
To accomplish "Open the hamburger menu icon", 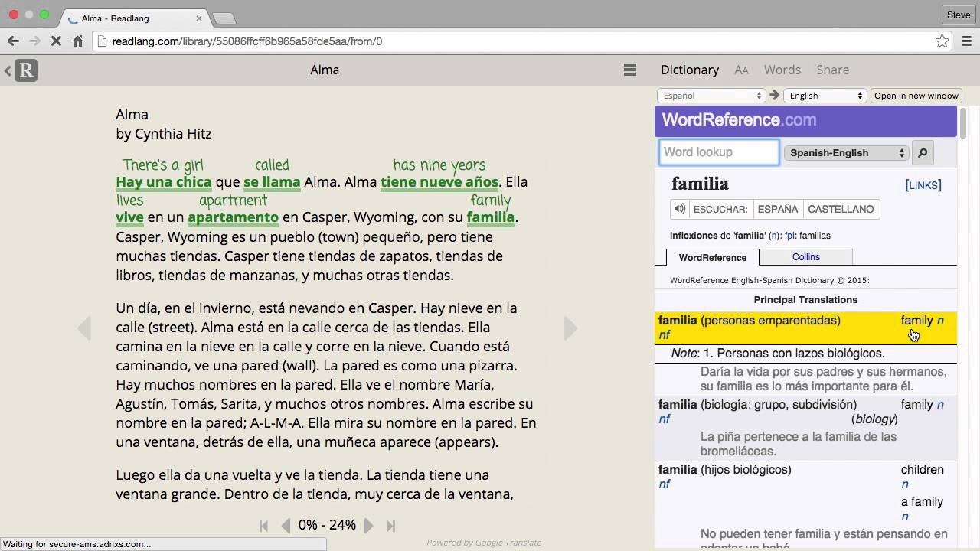I will click(630, 70).
